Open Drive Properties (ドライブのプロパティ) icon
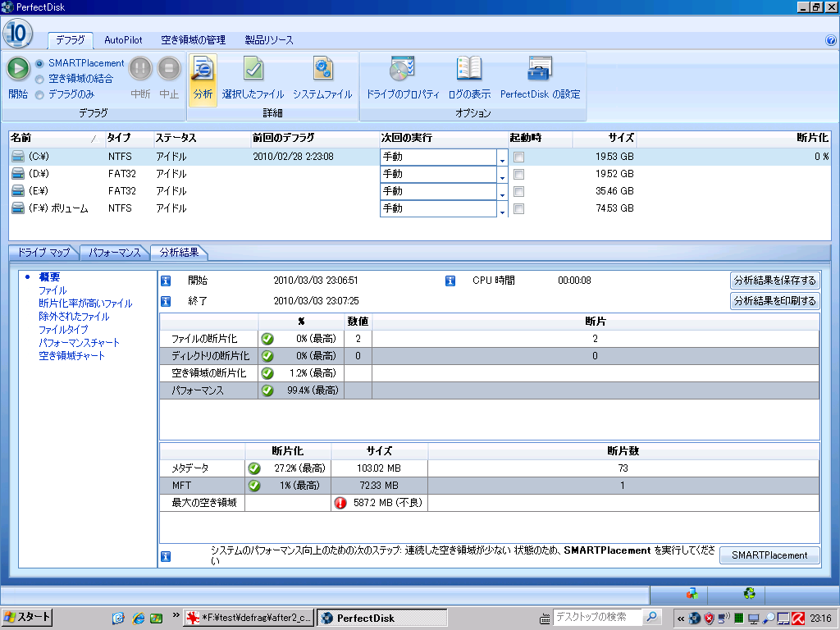The image size is (840, 630). (402, 70)
